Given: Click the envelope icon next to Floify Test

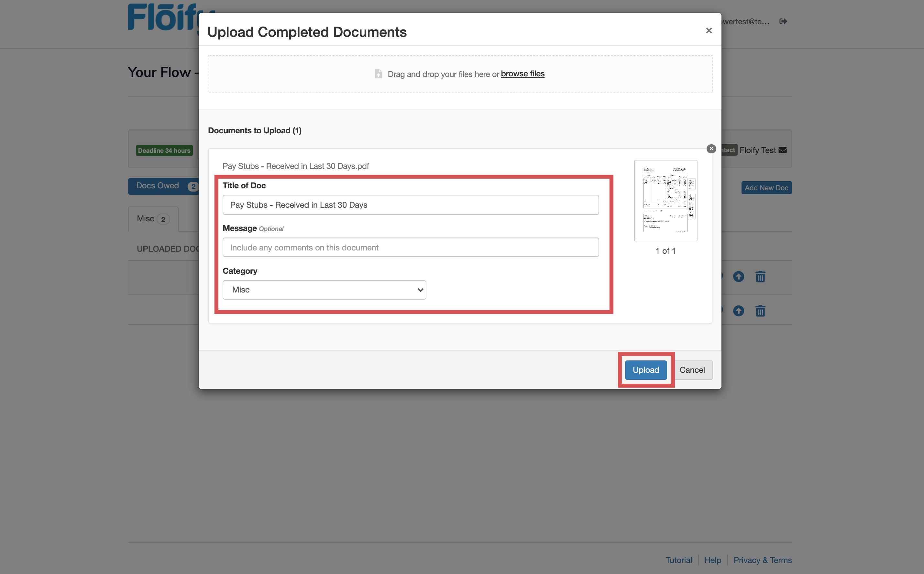Looking at the screenshot, I should pyautogui.click(x=783, y=150).
